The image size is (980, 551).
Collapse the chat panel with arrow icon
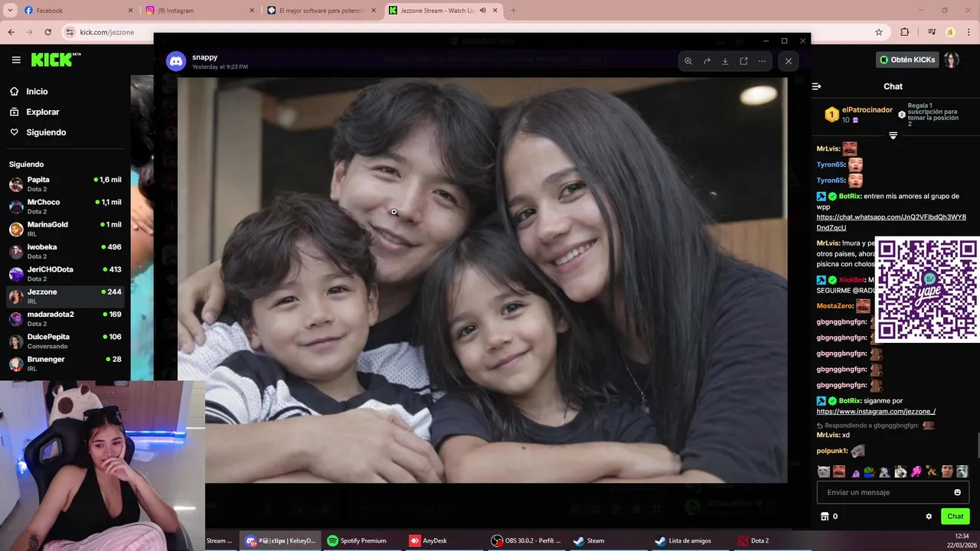click(817, 86)
